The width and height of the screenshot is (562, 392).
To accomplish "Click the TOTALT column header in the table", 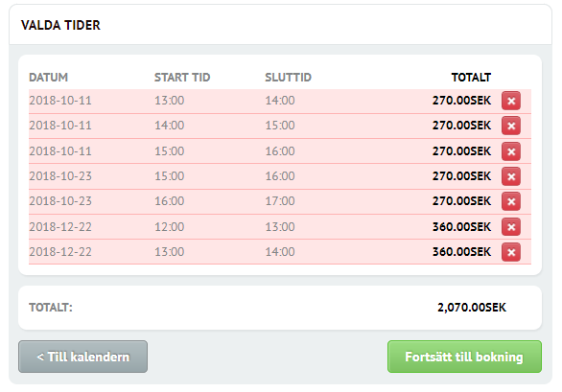I will click(471, 78).
